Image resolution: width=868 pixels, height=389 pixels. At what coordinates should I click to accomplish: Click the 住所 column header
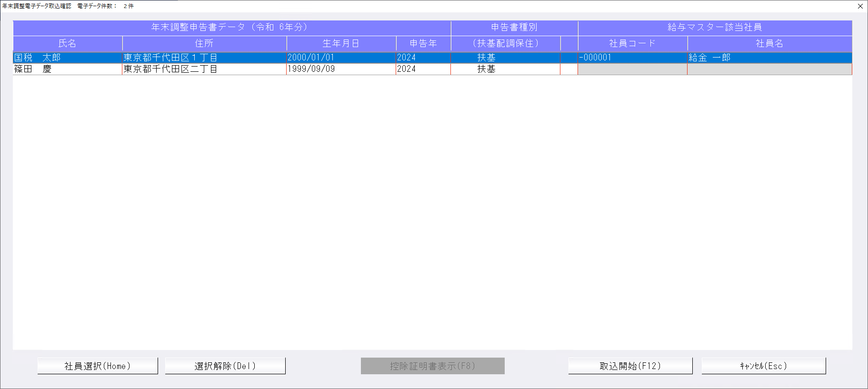(x=204, y=43)
